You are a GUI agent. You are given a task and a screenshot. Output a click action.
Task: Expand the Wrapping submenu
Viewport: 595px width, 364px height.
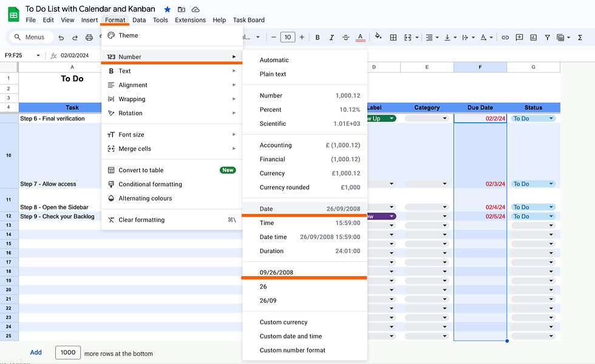pyautogui.click(x=172, y=99)
